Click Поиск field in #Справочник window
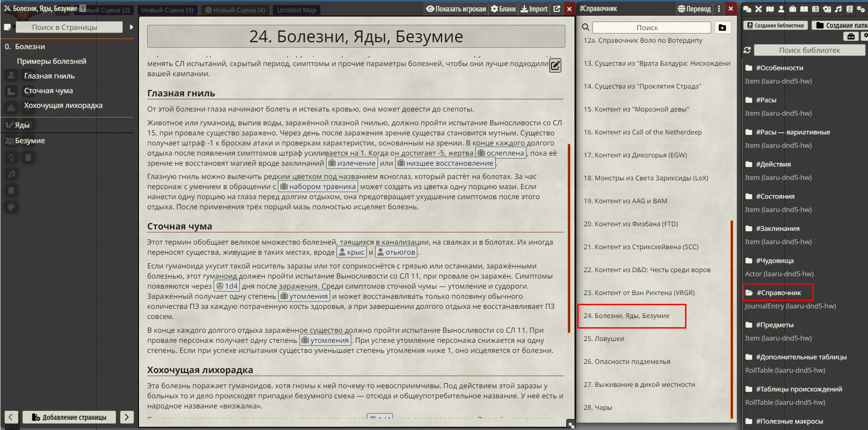 (652, 28)
